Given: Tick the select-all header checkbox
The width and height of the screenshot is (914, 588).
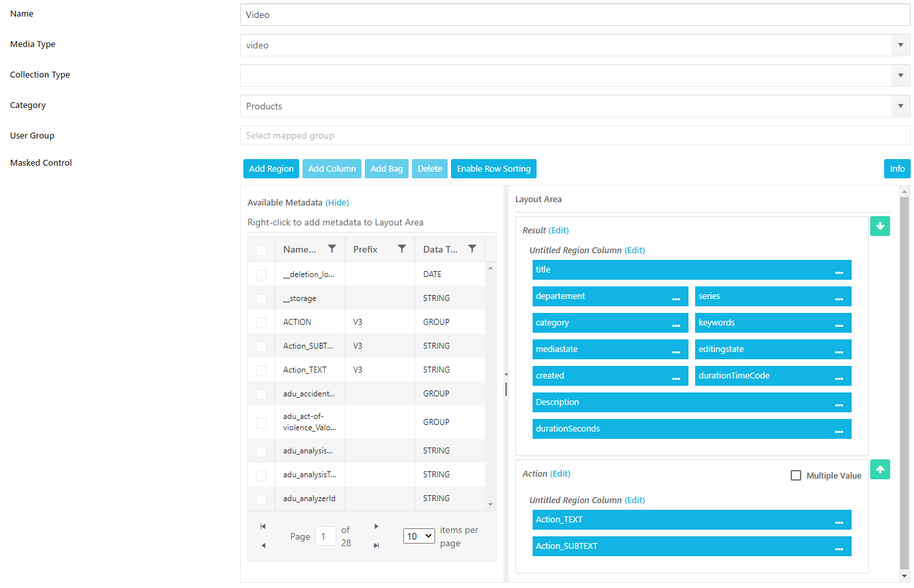Looking at the screenshot, I should [261, 250].
